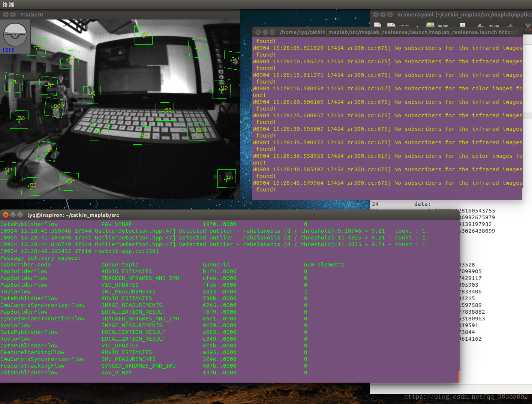This screenshot has height=404, width=532.
Task: Click the outlier log line with 9.28746
Action: point(214,231)
